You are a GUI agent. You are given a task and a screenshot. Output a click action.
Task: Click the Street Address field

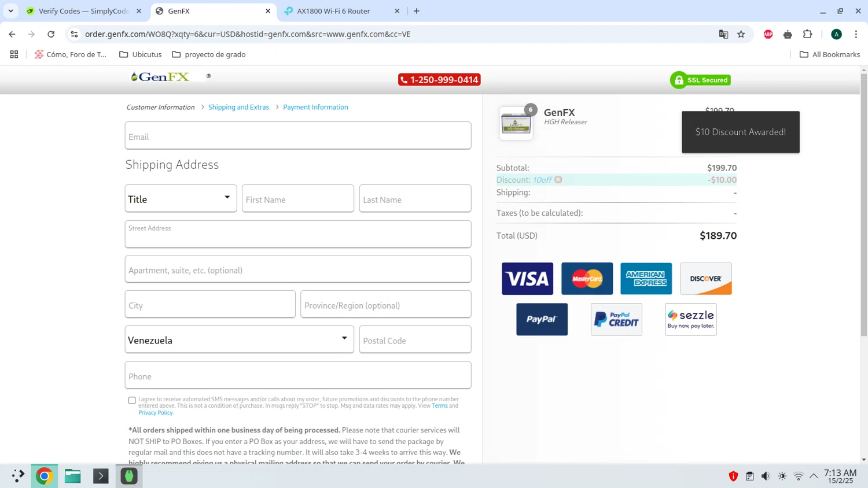click(298, 234)
